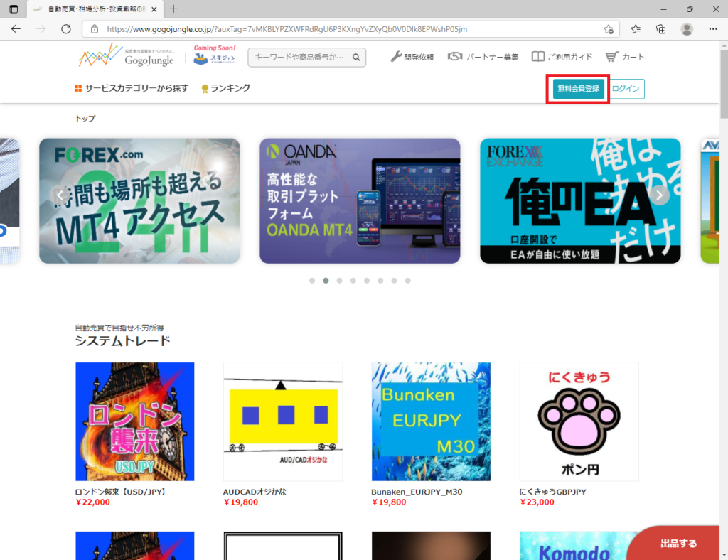
Task: Click the carousel next arrow
Action: [x=659, y=195]
